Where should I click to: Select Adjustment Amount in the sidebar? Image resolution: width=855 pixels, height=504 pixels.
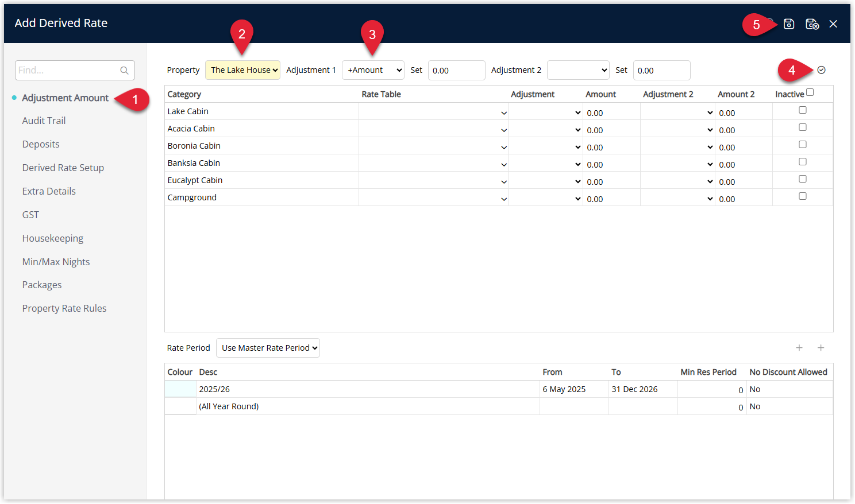[65, 98]
